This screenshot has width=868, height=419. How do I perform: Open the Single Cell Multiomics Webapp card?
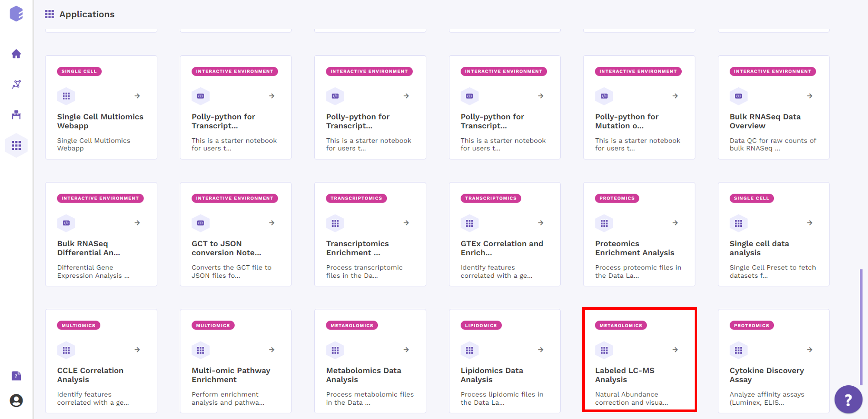coord(101,107)
